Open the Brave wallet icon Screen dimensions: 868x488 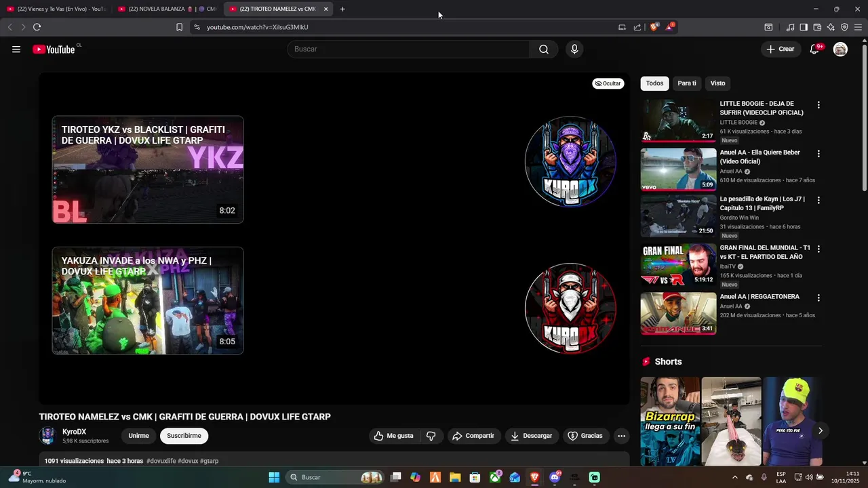[817, 27]
